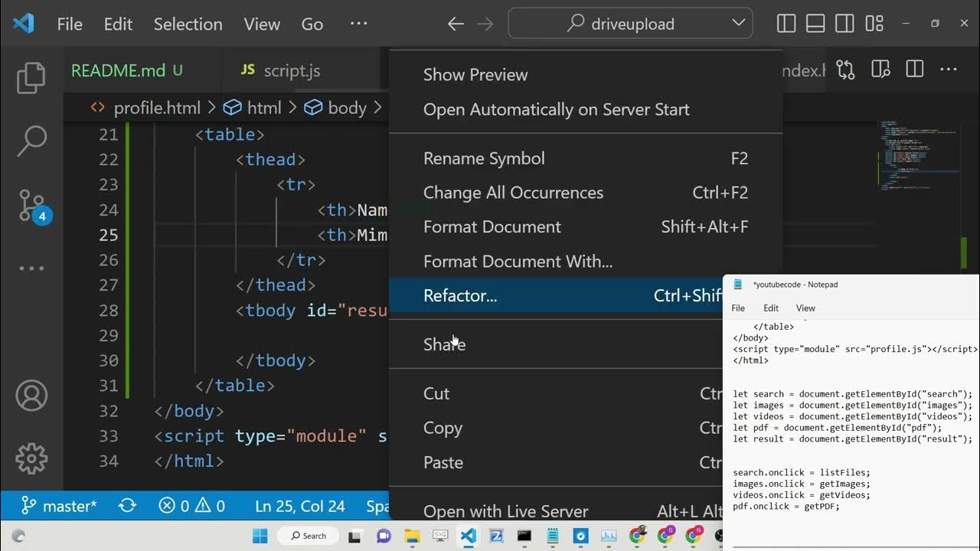Open the overflow menu ellipsis in menu bar
Image resolution: width=980 pixels, height=551 pixels.
point(358,24)
